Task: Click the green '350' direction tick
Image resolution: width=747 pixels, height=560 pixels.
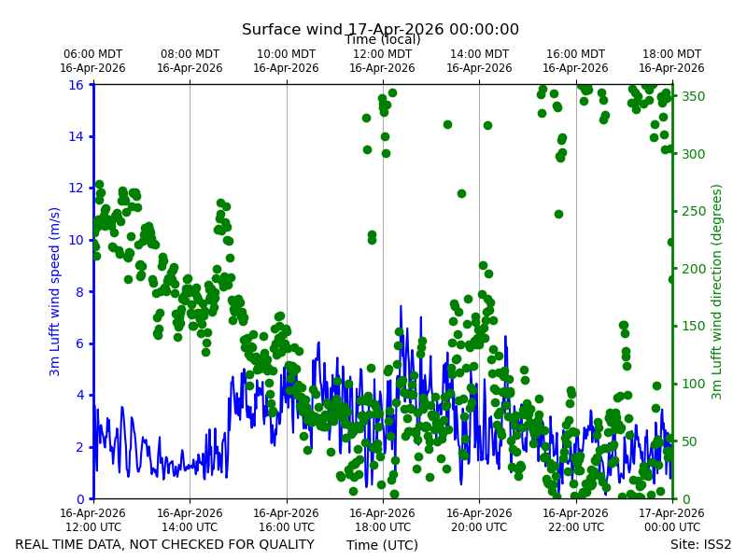Action: tap(693, 96)
